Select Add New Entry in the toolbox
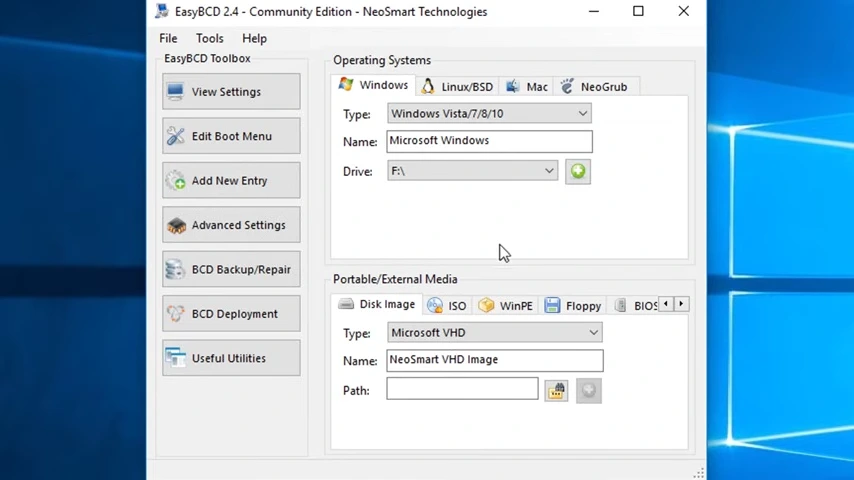 tap(231, 180)
